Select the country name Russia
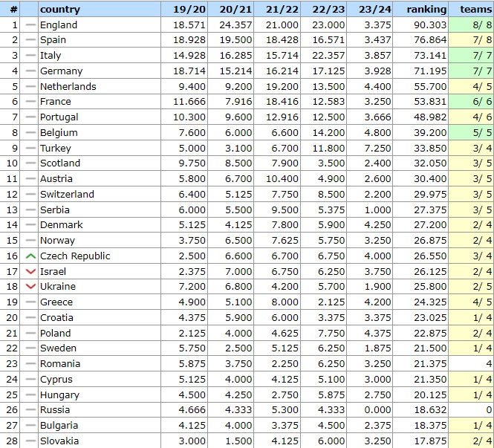The height and width of the screenshot is (448, 494). [55, 410]
